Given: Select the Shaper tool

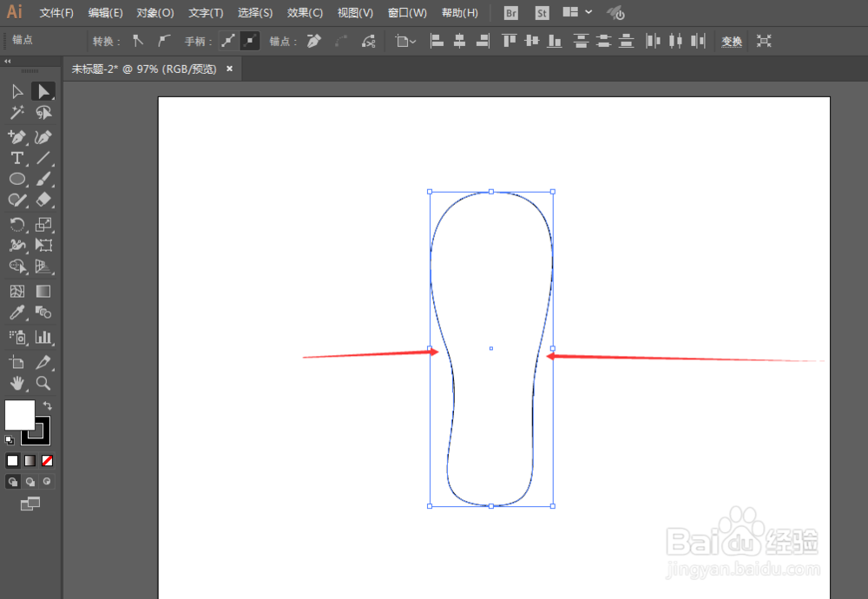Looking at the screenshot, I should (17, 200).
